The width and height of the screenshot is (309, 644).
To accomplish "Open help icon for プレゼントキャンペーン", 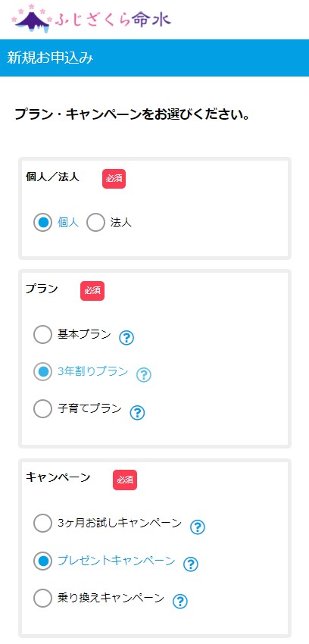I will 190,564.
